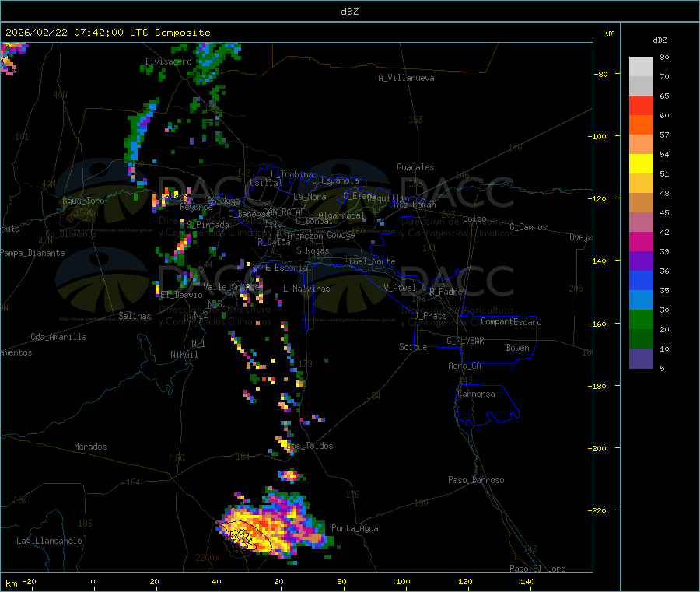Select the 'Los_Toldos' place label
This screenshot has width=700, height=592.
click(x=310, y=446)
